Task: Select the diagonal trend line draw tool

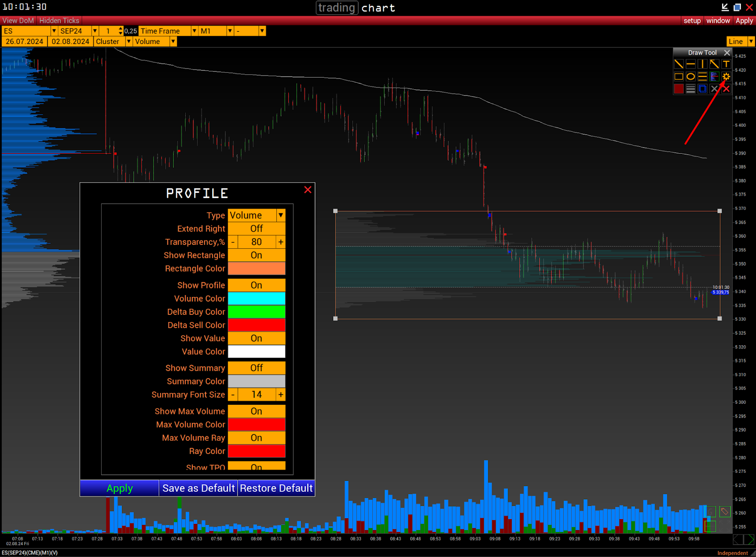Action: tap(679, 64)
